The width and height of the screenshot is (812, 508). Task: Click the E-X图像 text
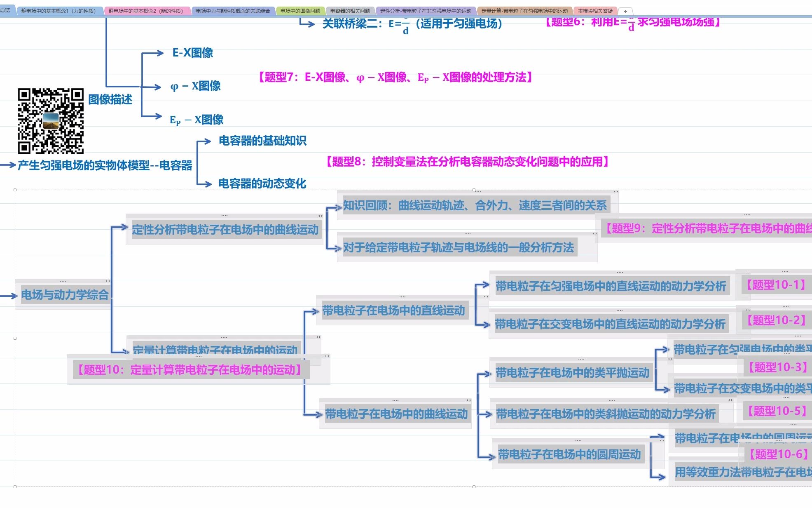point(193,53)
